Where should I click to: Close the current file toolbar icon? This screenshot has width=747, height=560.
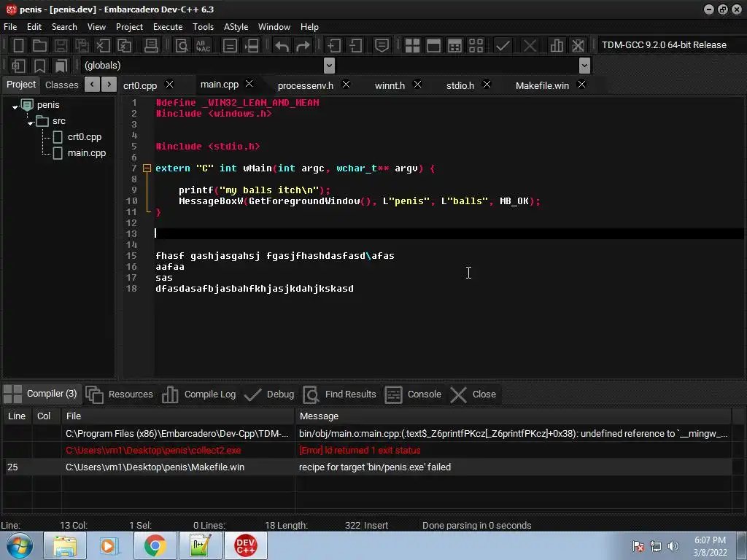click(103, 46)
